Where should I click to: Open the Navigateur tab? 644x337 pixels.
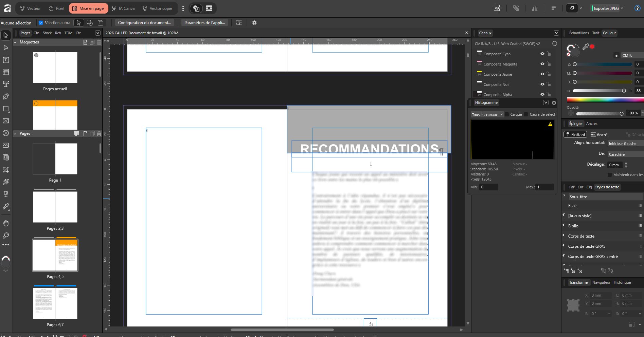coord(601,282)
